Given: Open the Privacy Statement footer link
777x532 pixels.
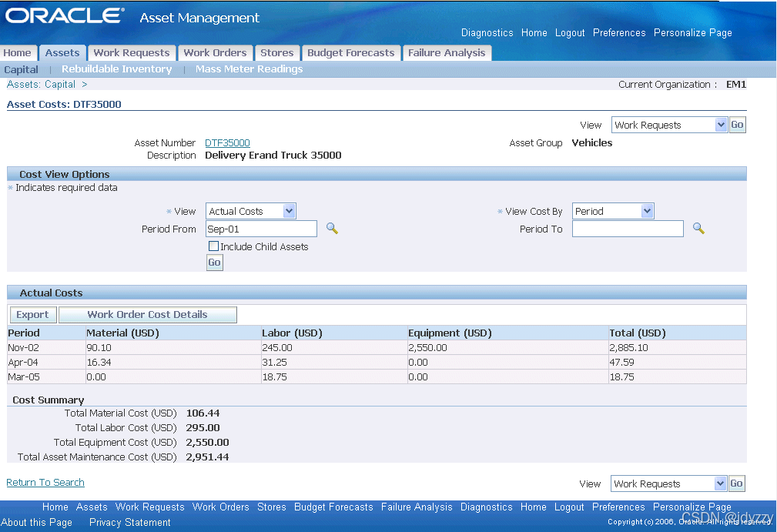Looking at the screenshot, I should 130,522.
